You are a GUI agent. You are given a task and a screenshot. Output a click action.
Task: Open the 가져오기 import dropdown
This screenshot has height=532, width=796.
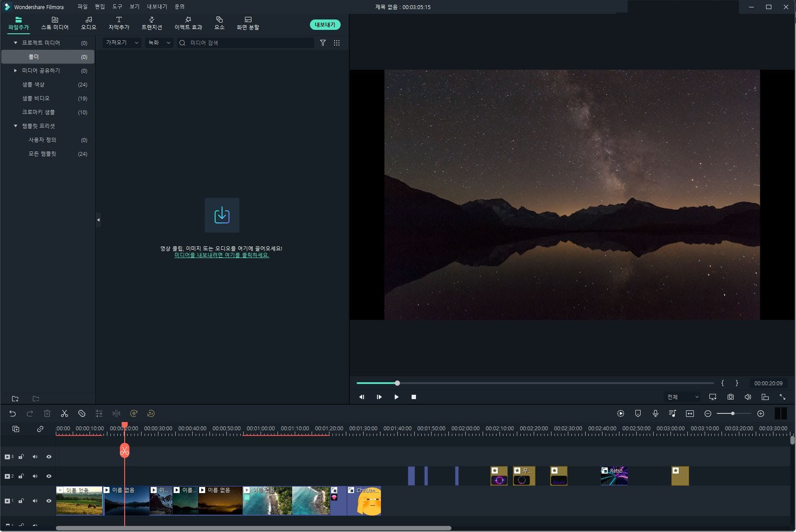click(122, 42)
